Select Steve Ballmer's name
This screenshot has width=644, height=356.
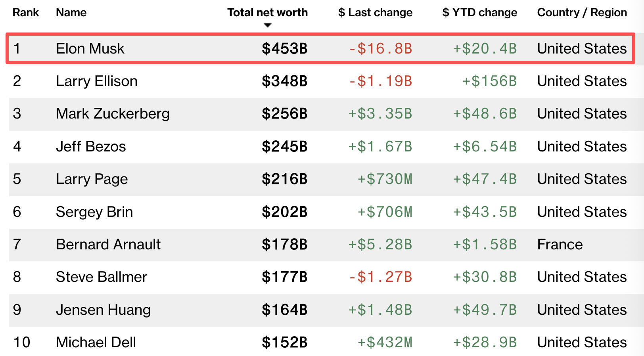click(102, 277)
